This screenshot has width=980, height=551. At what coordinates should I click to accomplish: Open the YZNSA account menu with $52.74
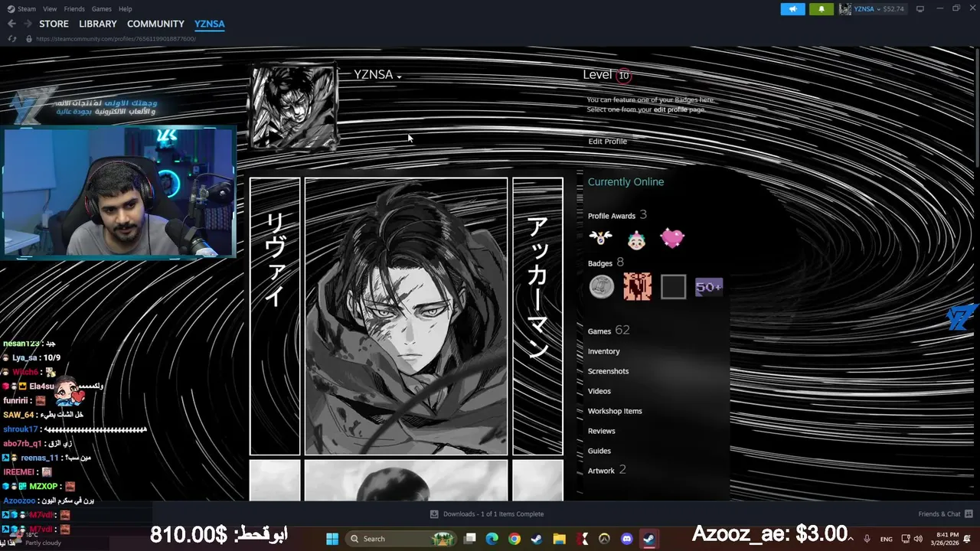coord(872,9)
